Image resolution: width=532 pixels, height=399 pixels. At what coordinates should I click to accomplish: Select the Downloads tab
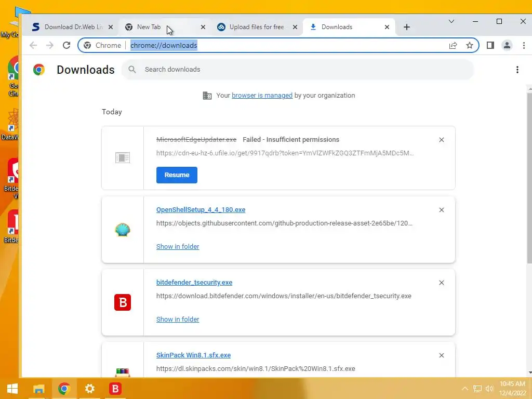[x=349, y=27]
